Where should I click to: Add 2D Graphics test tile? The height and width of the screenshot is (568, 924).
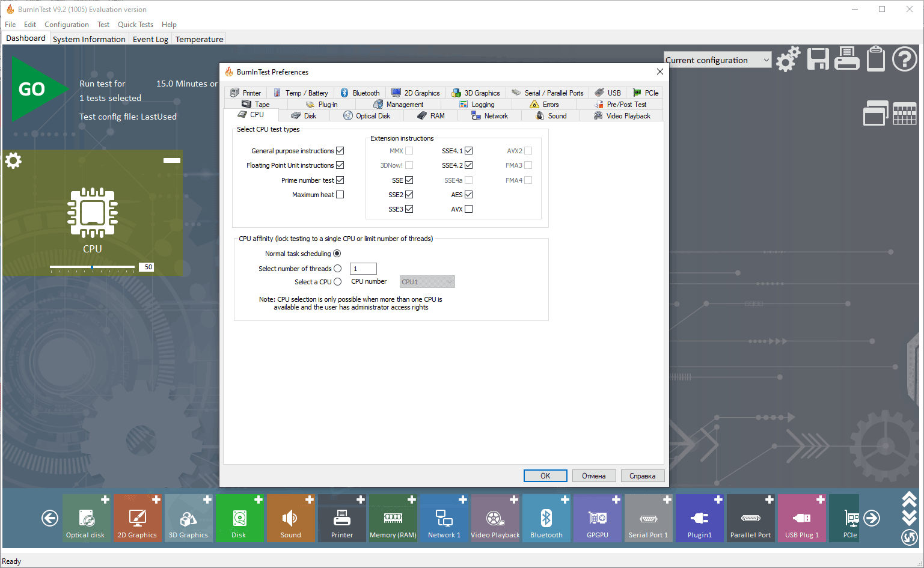156,499
